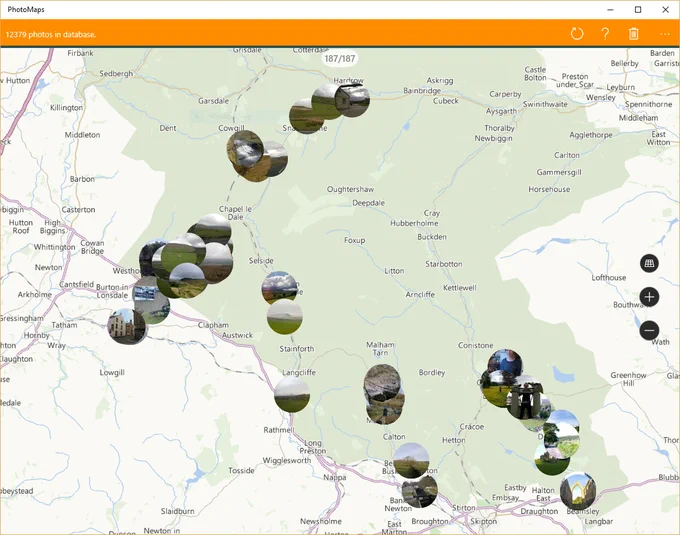
Task: Click the Kettlewell map label
Action: tap(460, 288)
